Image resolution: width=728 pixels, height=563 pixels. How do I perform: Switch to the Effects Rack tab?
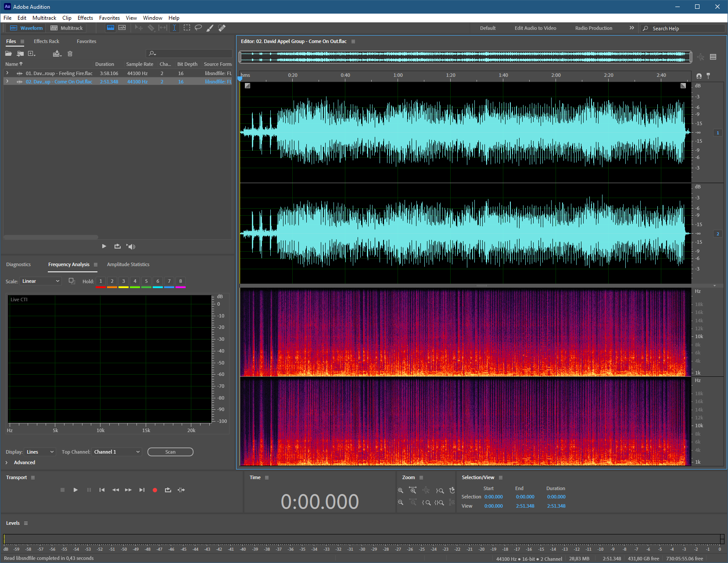47,41
